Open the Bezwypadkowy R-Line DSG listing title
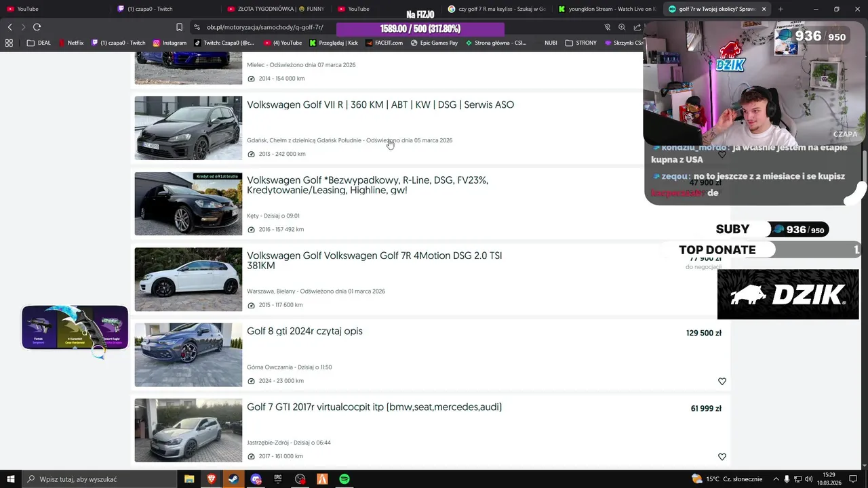This screenshot has height=488, width=868. [x=368, y=185]
